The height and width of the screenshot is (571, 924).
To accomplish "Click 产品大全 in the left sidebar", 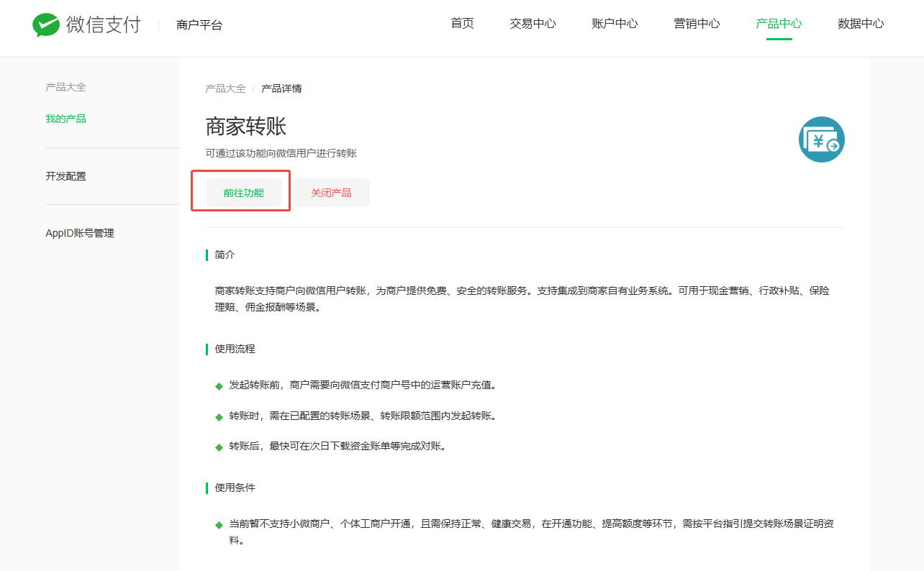I will click(x=65, y=87).
